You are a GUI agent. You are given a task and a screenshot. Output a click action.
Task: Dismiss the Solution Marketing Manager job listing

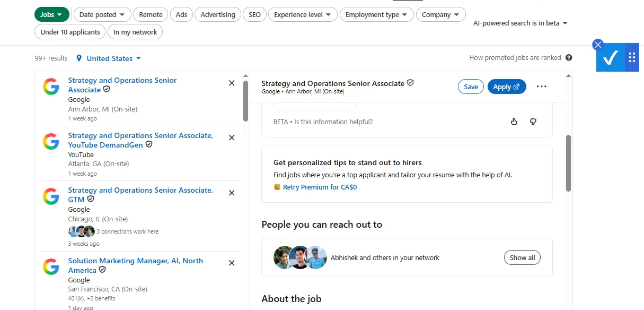click(x=232, y=263)
